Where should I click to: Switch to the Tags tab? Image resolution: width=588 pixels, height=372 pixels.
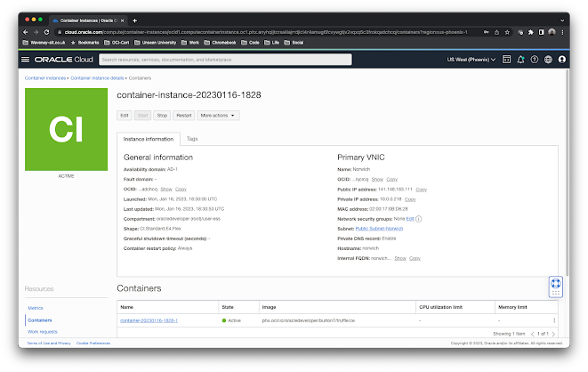tap(192, 139)
